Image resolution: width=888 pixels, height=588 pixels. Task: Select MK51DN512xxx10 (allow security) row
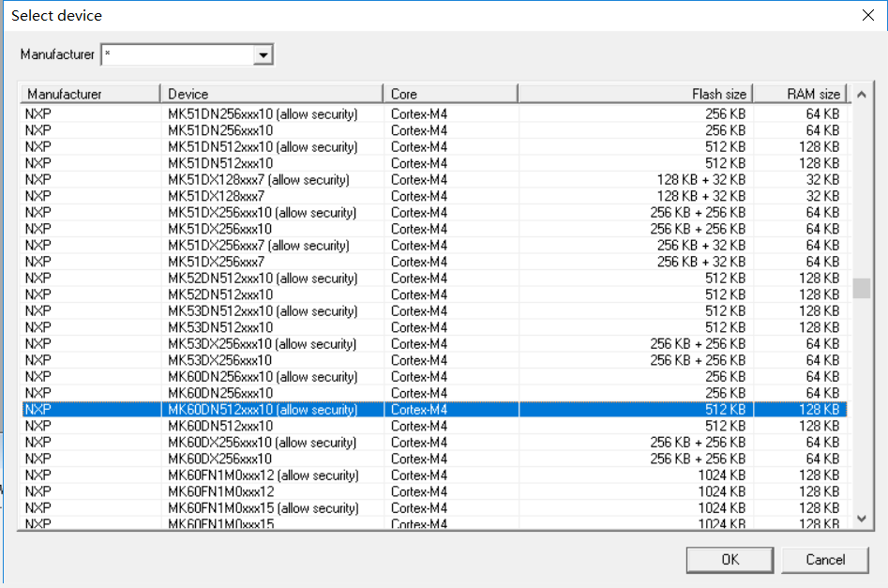click(x=434, y=146)
